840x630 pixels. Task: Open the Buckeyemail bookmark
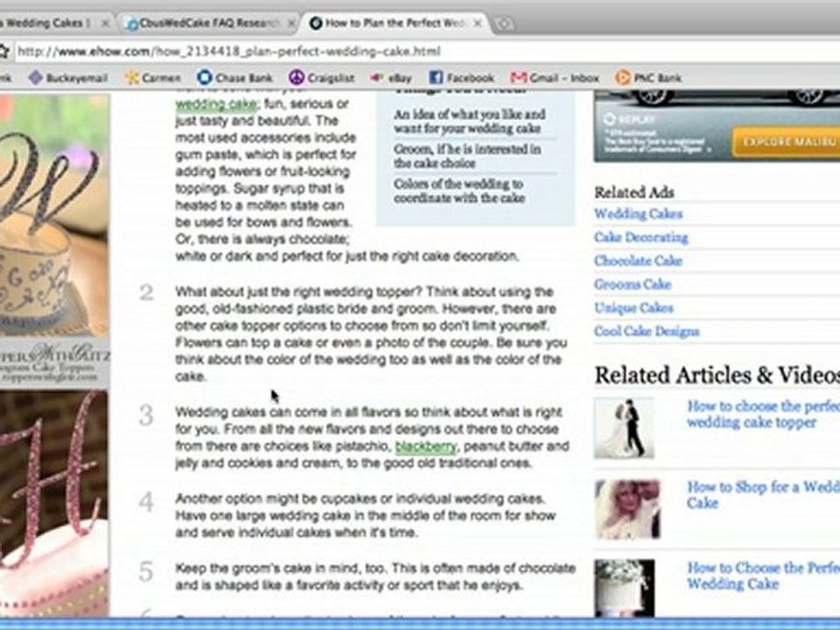click(68, 78)
